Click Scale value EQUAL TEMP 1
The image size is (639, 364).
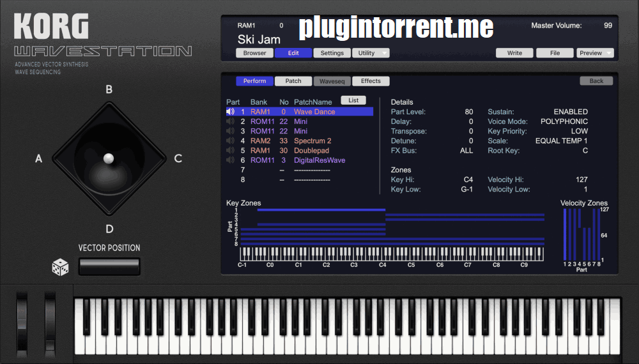coord(562,141)
